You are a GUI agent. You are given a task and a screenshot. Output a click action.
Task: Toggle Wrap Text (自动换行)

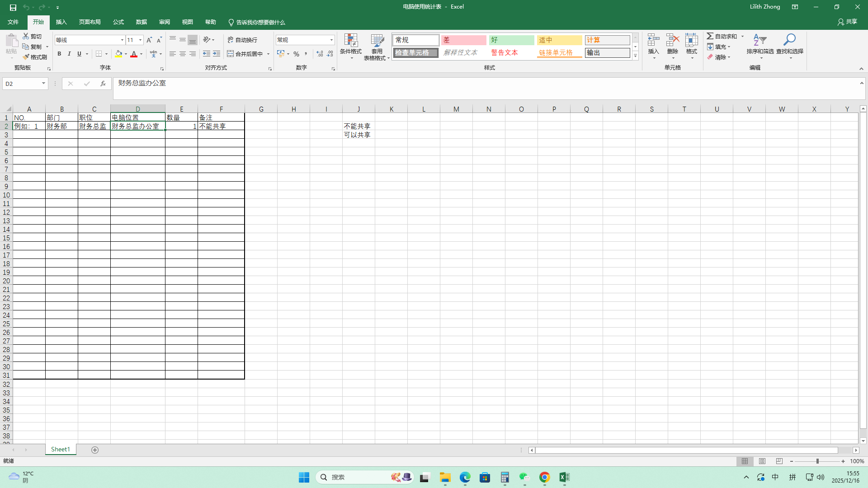click(x=242, y=40)
